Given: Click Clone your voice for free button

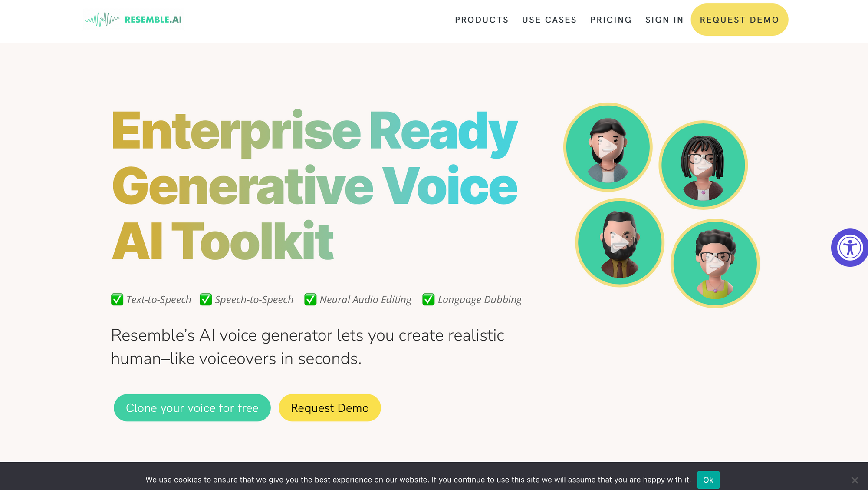Looking at the screenshot, I should 192,407.
